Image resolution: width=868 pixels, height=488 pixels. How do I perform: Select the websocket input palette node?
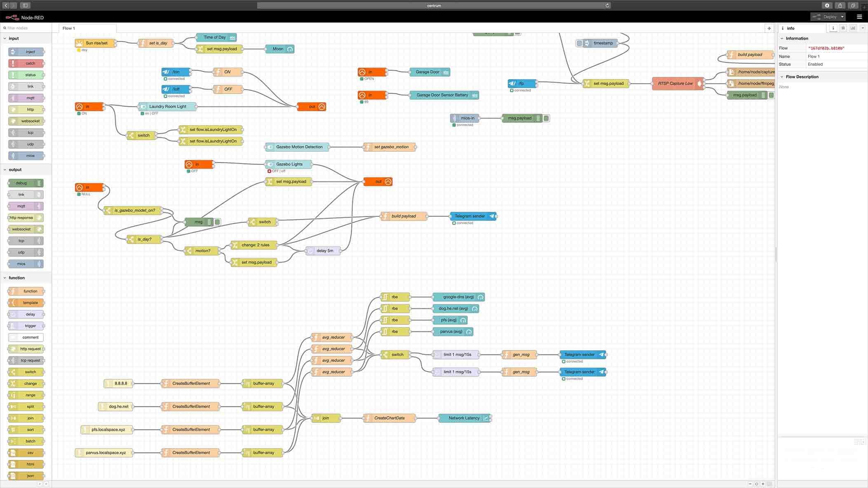point(26,121)
